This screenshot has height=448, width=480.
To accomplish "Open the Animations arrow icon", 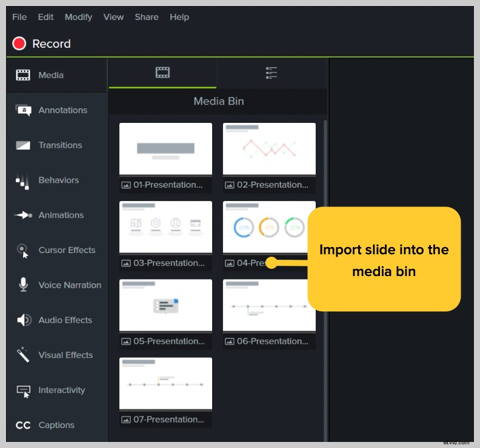I will tap(23, 216).
